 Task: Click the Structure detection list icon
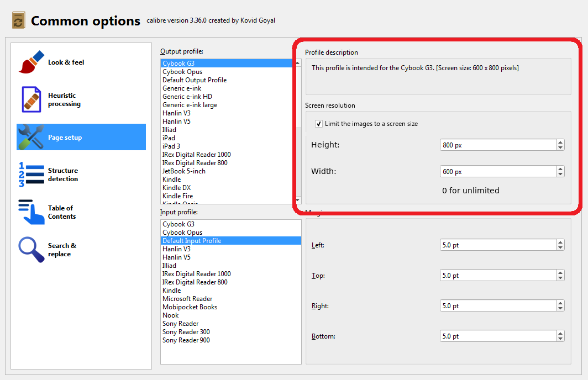32,175
